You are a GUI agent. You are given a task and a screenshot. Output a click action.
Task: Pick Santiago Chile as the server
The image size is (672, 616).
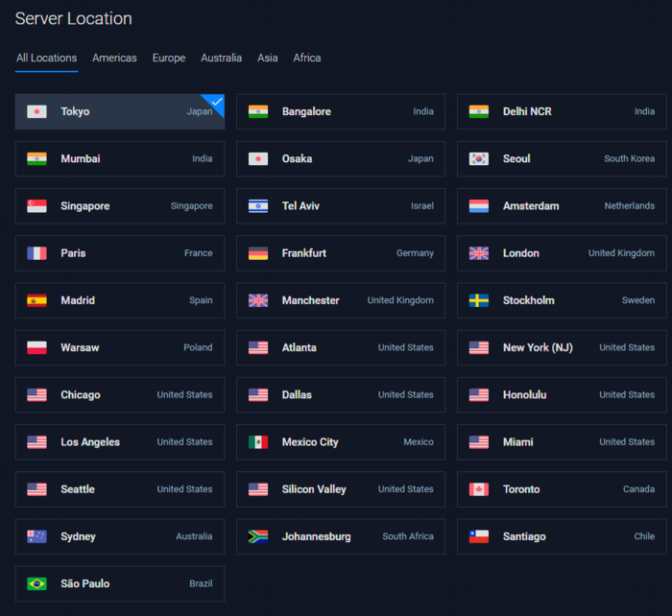tap(562, 536)
